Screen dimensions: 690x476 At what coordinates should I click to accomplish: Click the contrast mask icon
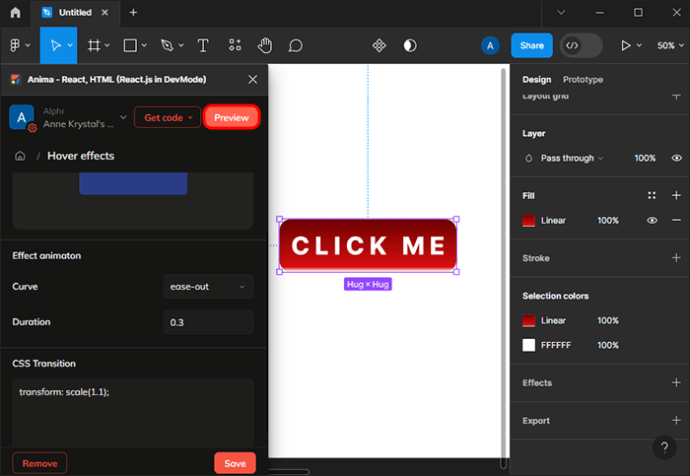(409, 46)
